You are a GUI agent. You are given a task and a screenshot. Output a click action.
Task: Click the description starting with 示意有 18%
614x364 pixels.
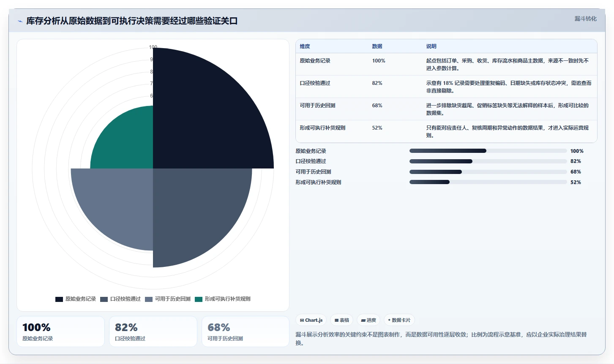click(x=509, y=87)
